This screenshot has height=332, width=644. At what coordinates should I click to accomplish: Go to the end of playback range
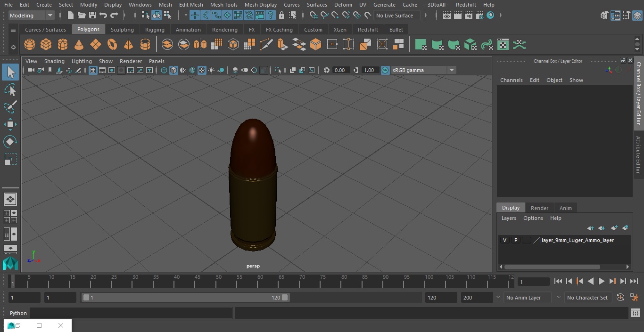click(634, 281)
